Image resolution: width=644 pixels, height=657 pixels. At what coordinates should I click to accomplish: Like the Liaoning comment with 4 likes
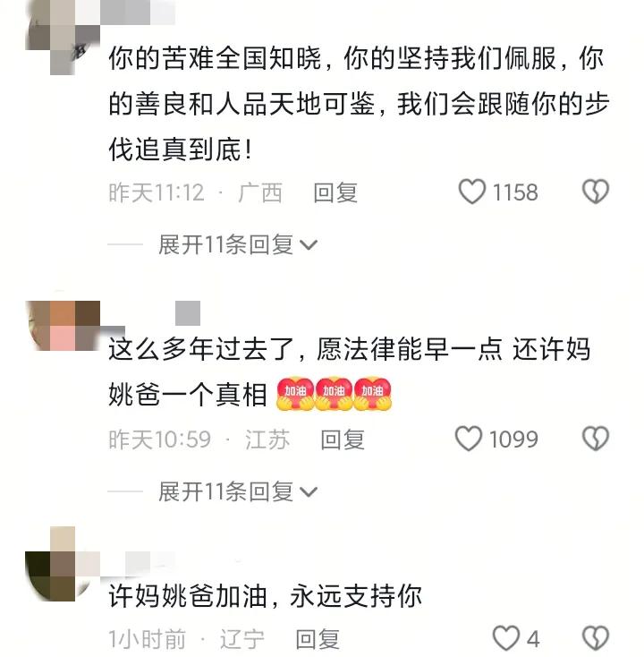pyautogui.click(x=506, y=638)
